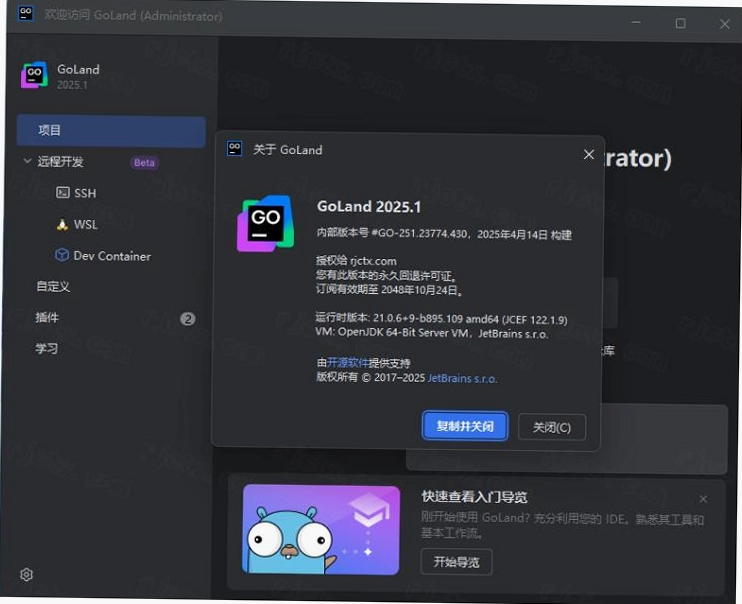Click the 快速查看入门导览 heading
The height and width of the screenshot is (604, 742).
475,497
